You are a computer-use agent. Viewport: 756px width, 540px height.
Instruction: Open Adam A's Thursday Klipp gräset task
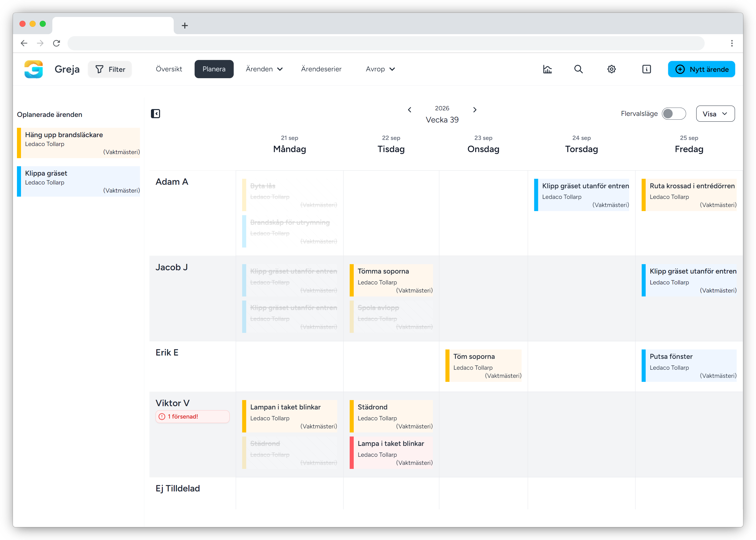click(x=581, y=195)
